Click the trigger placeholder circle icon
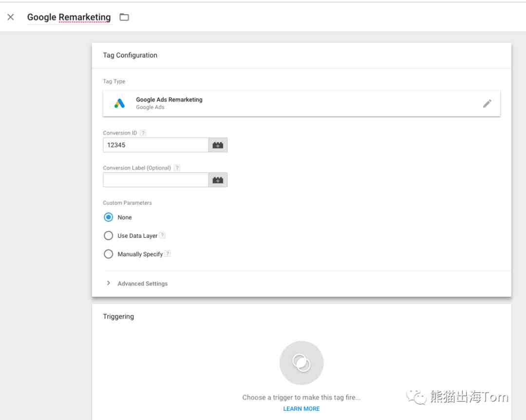Image resolution: width=526 pixels, height=420 pixels. [x=301, y=363]
